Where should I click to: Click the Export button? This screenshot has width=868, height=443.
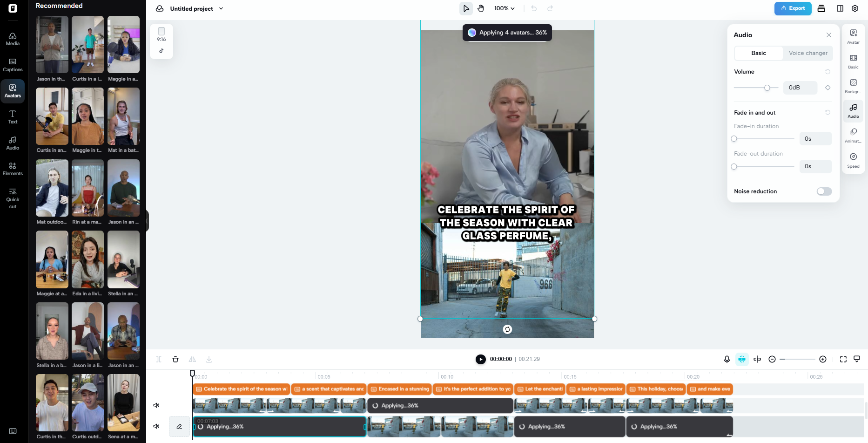pos(793,8)
